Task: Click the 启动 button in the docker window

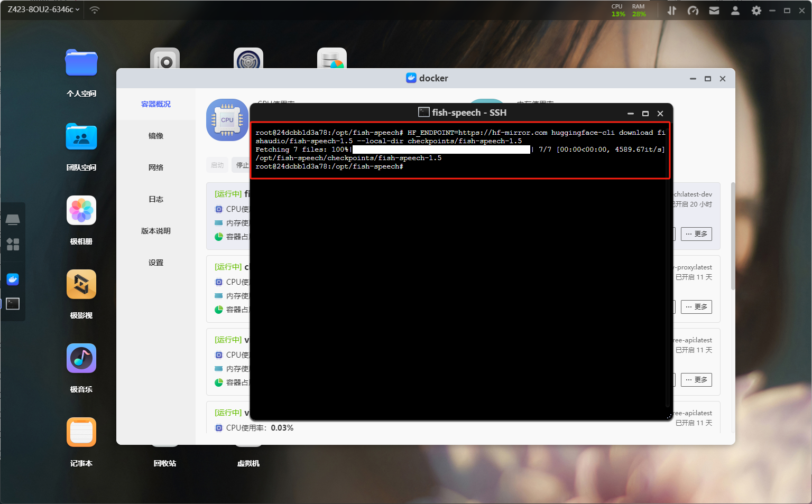Action: click(x=217, y=165)
